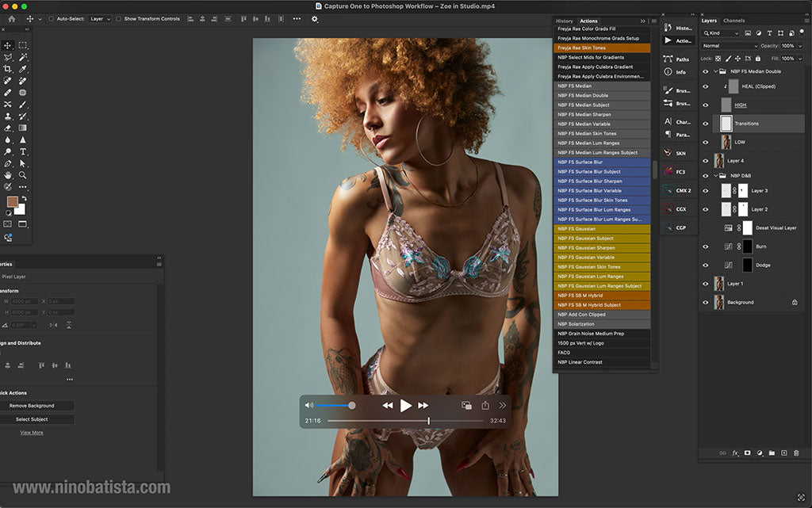This screenshot has width=812, height=508.
Task: Toggle visibility of the Background layer
Action: pyautogui.click(x=706, y=302)
